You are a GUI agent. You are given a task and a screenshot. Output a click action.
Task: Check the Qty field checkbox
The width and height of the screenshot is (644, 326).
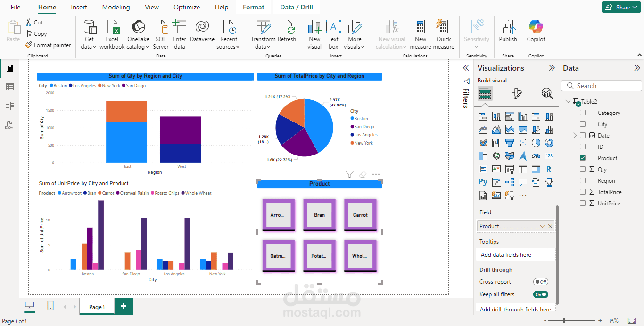click(583, 170)
